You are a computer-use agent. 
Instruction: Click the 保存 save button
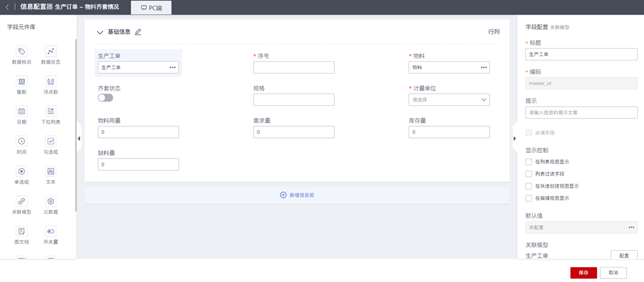[x=583, y=273]
